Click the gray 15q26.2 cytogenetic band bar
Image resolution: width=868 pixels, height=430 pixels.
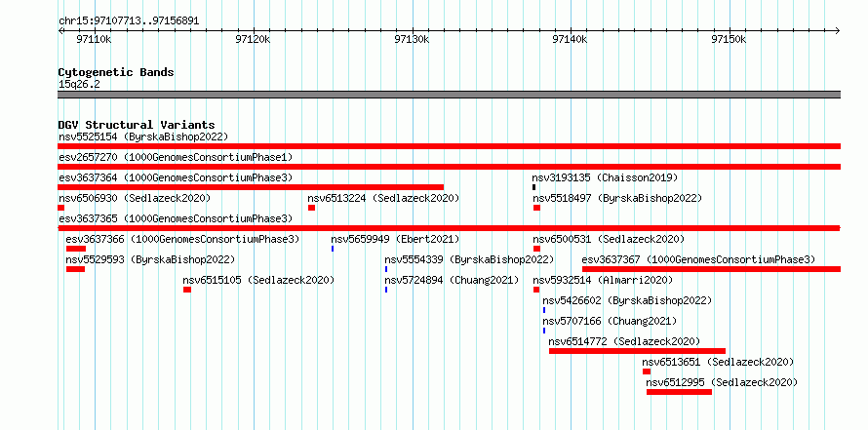pos(449,95)
